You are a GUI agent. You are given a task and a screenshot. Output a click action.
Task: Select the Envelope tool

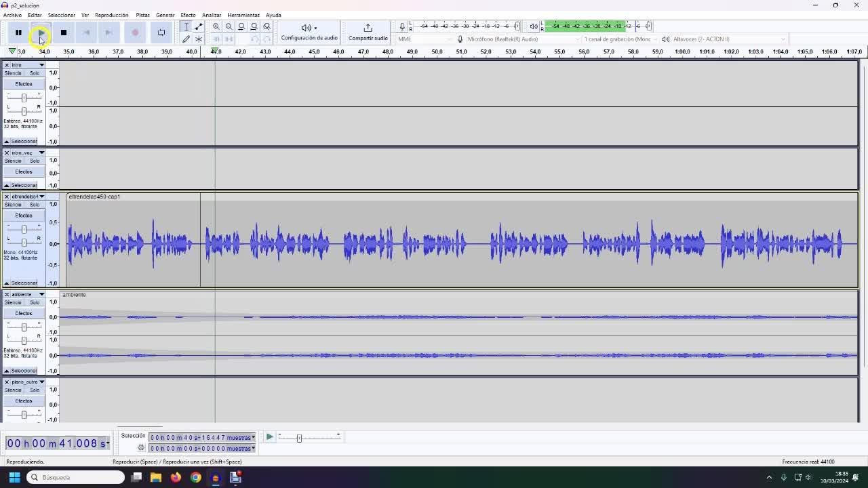coord(199,26)
